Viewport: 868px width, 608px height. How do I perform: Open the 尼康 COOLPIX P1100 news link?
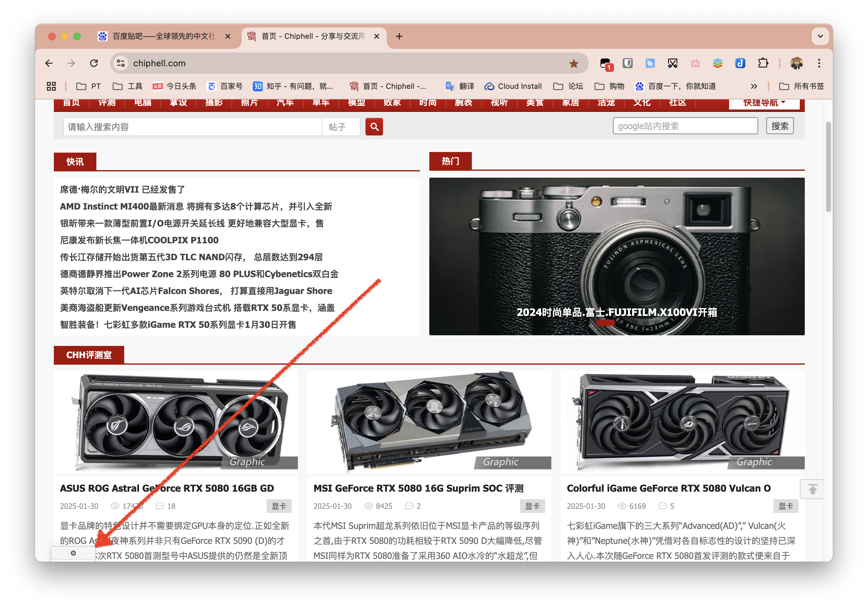139,240
